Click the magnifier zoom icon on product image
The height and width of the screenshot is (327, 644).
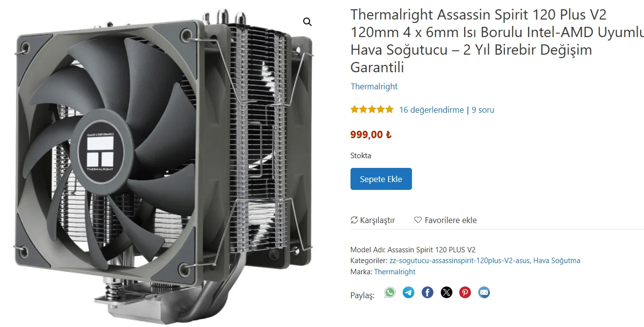click(307, 22)
